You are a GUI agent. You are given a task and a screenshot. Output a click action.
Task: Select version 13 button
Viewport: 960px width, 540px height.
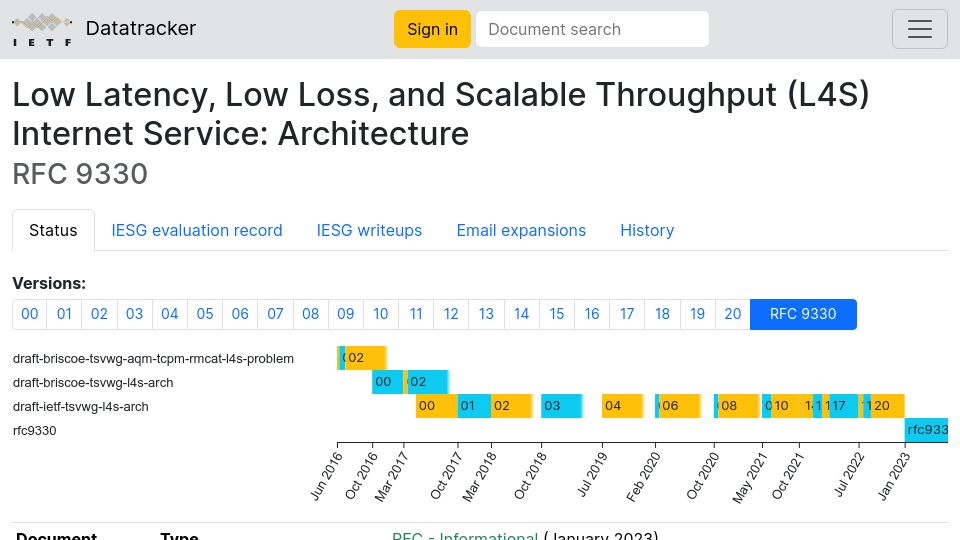click(486, 314)
